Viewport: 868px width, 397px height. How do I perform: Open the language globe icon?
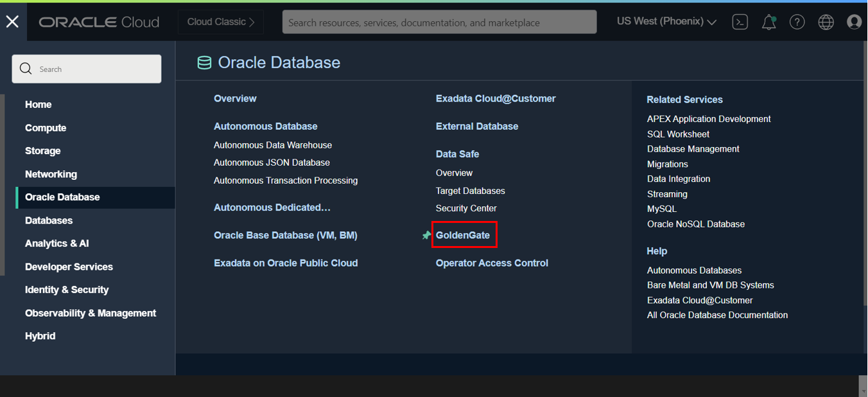click(x=826, y=21)
